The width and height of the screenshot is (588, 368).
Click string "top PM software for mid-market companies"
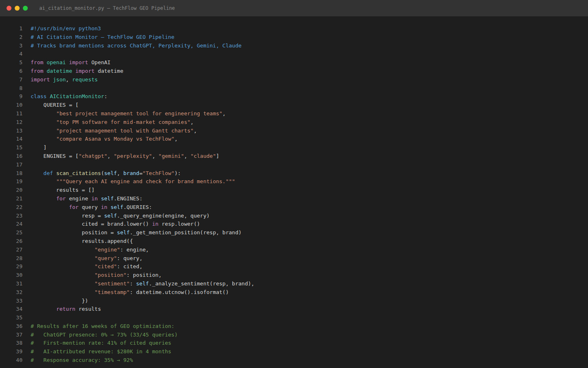tap(123, 122)
